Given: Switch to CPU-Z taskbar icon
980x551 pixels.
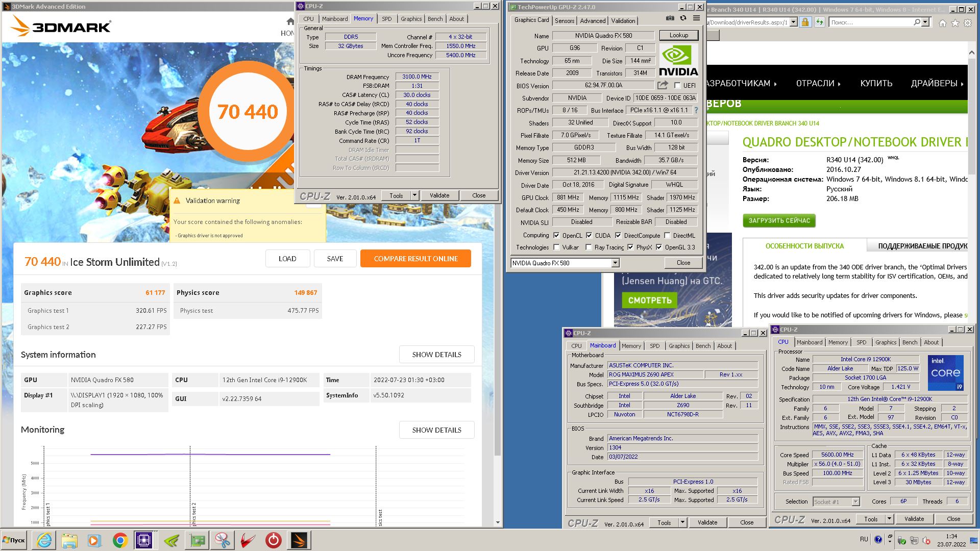Looking at the screenshot, I should coord(145,540).
